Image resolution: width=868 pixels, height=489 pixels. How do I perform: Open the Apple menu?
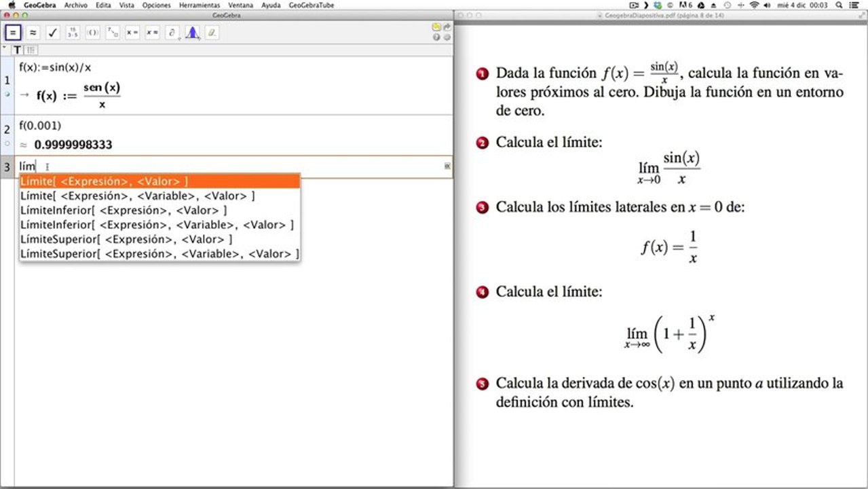click(x=11, y=5)
